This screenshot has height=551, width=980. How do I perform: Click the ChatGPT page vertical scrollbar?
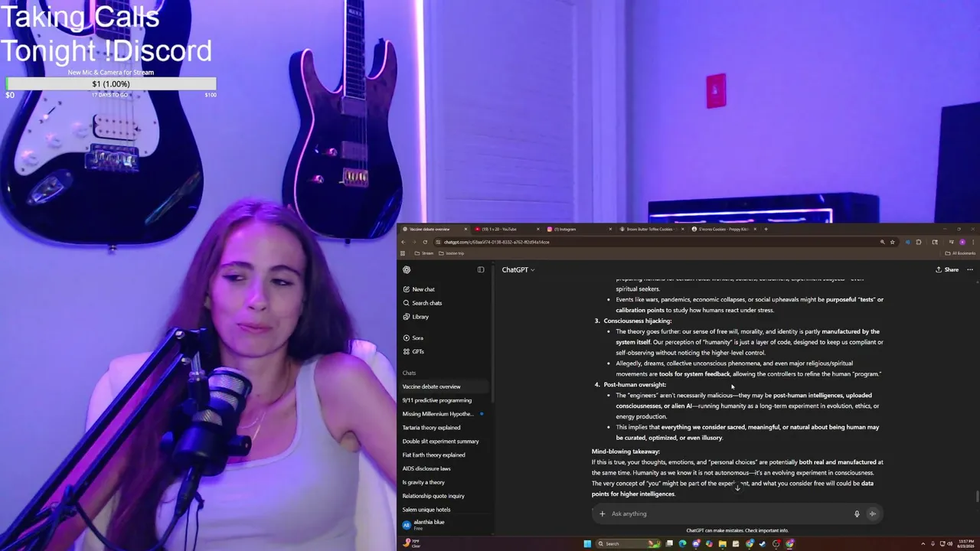(977, 496)
